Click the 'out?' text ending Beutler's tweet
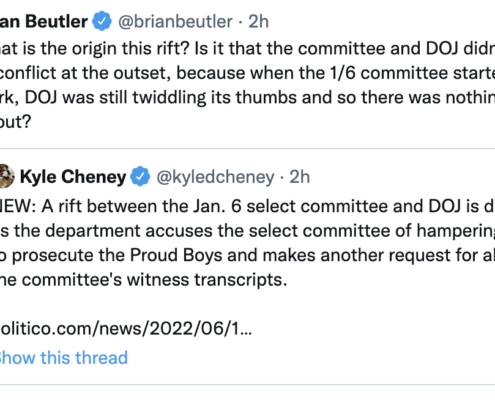This screenshot has width=495, height=400. 16,122
